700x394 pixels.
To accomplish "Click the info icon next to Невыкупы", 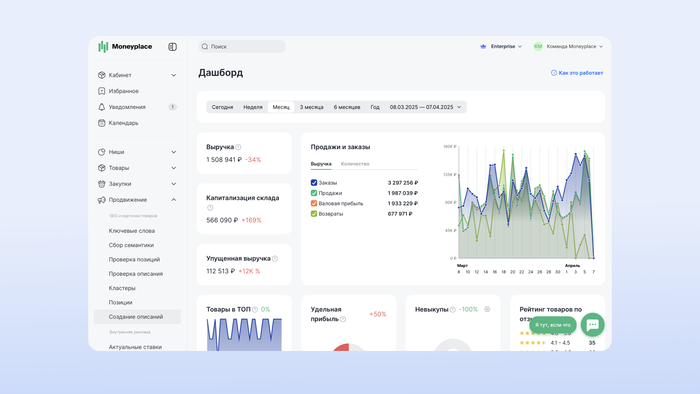I will [x=453, y=310].
